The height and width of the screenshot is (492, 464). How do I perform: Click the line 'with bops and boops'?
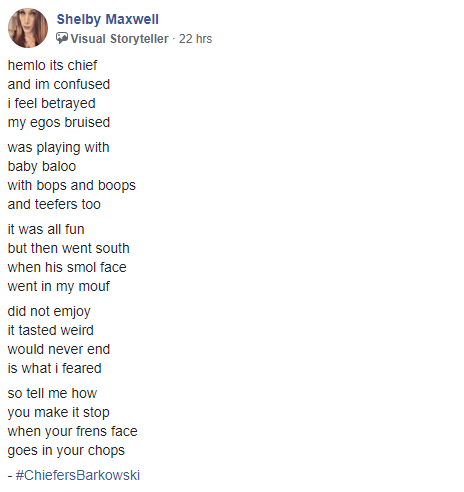[72, 185]
